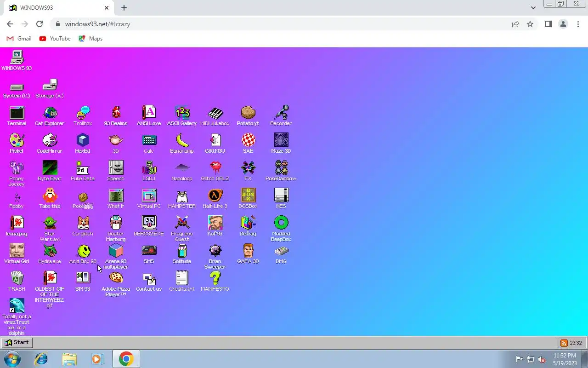This screenshot has width=588, height=368.
Task: Launch Hydra.exe
Action: [x=50, y=253]
